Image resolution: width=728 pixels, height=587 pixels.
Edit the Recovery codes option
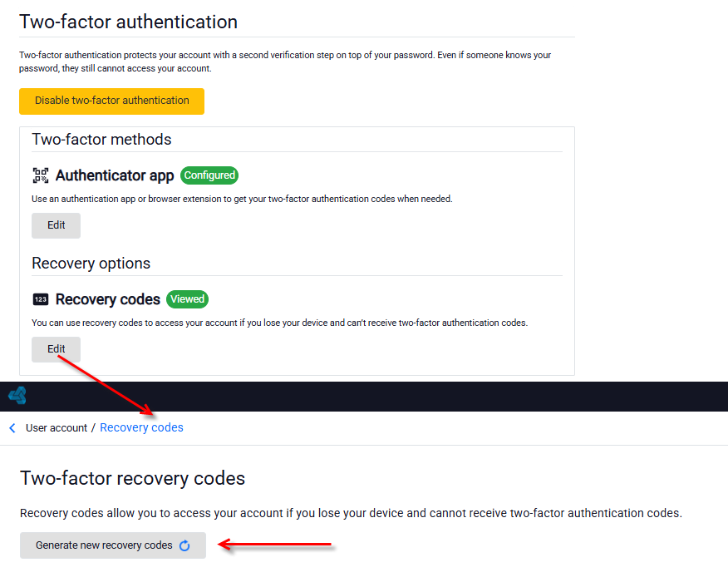[x=56, y=349]
